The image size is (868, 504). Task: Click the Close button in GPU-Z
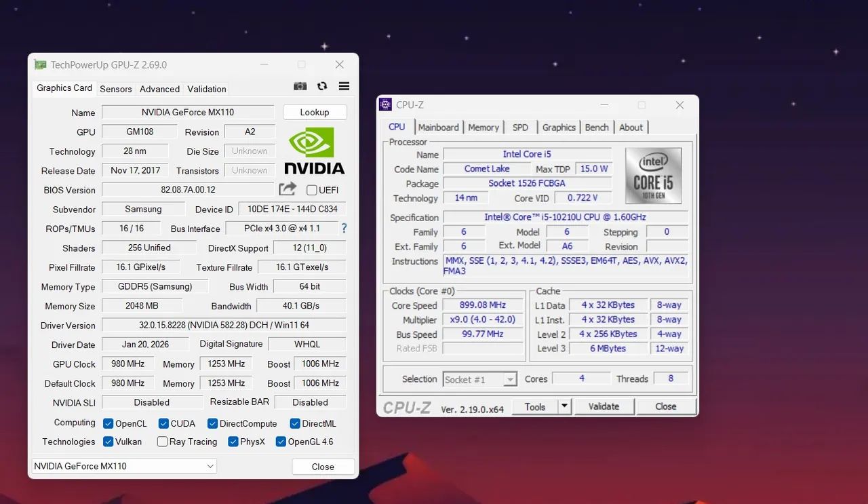coord(323,467)
